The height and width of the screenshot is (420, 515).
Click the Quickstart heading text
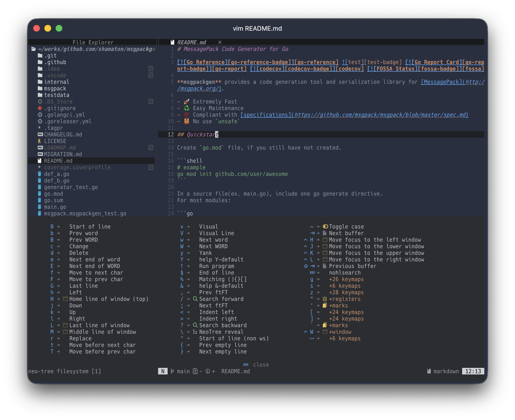(x=202, y=134)
